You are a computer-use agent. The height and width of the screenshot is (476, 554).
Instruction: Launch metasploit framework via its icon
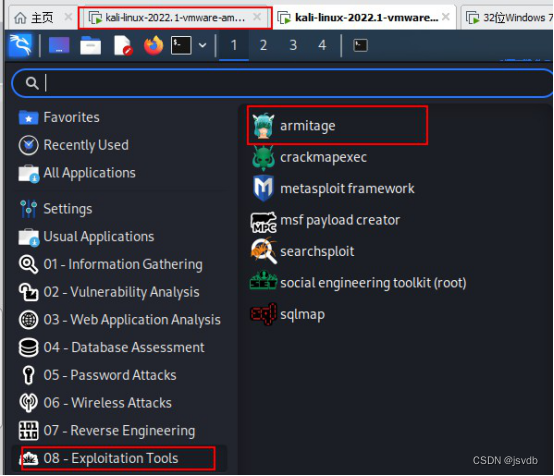coord(263,188)
